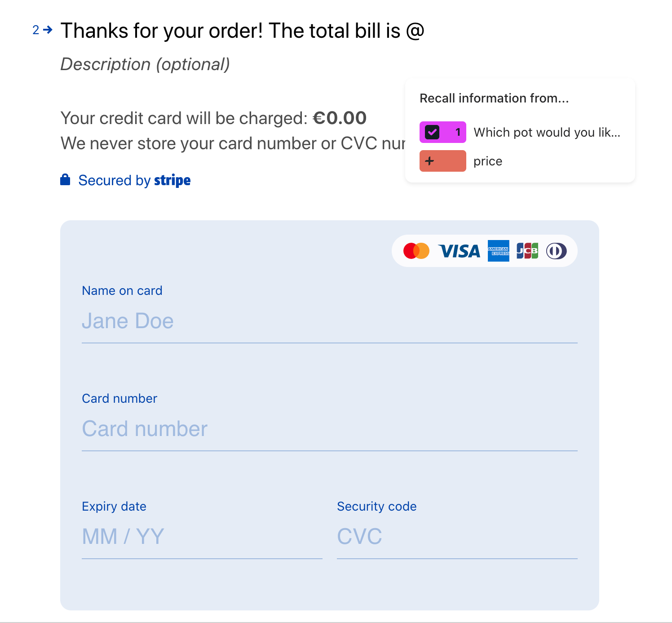Select the 'price' recall option
Viewport: 672px width, 623px height.
(461, 161)
